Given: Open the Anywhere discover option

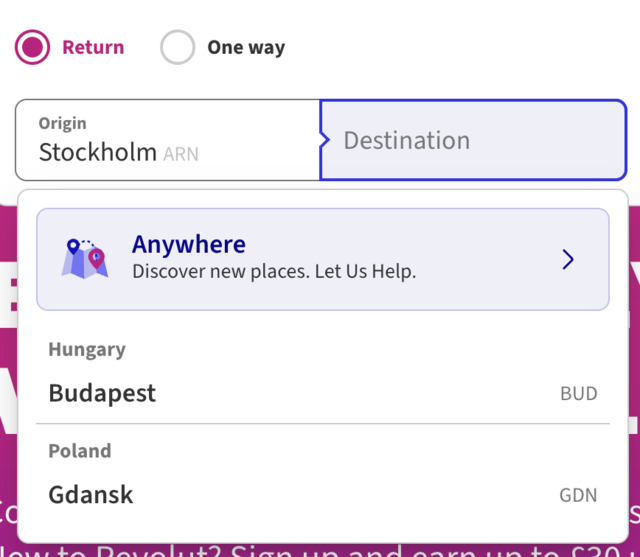Looking at the screenshot, I should coord(323,260).
